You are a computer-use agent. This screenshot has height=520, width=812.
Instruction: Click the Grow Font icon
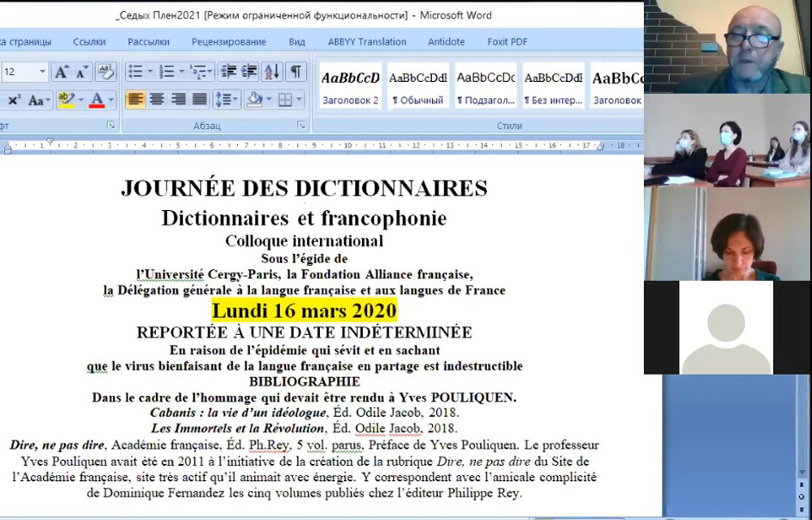[x=62, y=72]
